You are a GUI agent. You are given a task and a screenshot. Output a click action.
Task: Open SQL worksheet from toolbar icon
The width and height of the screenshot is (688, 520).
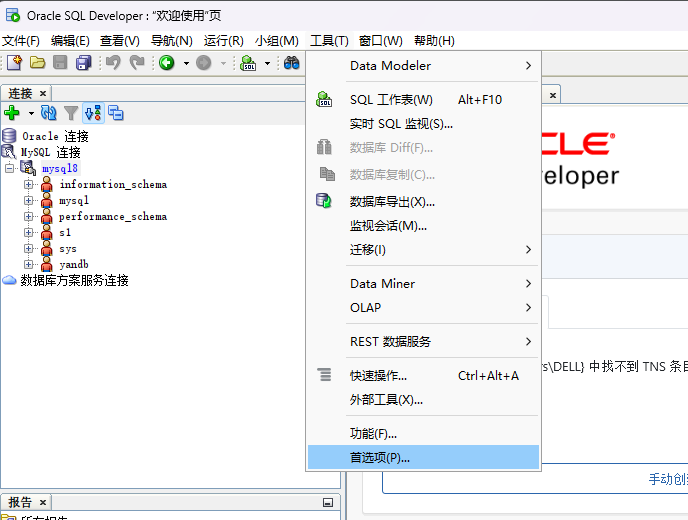248,63
